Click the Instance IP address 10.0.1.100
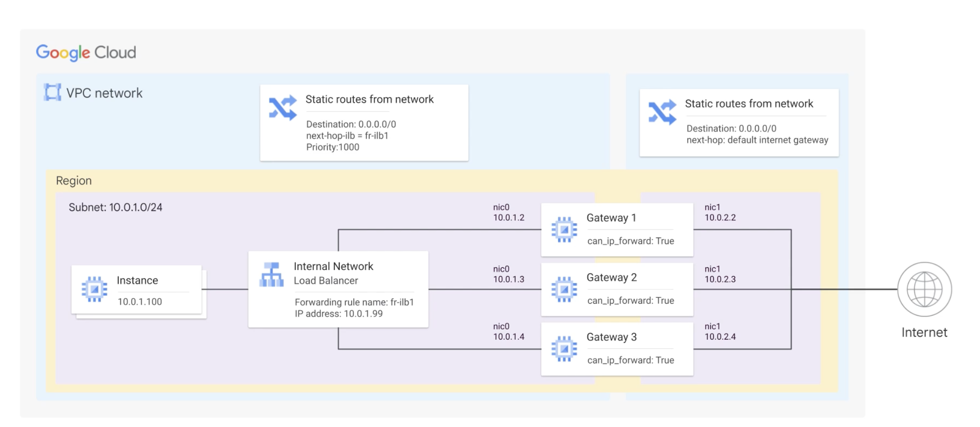Viewport: 980px width, 427px height. (x=140, y=302)
